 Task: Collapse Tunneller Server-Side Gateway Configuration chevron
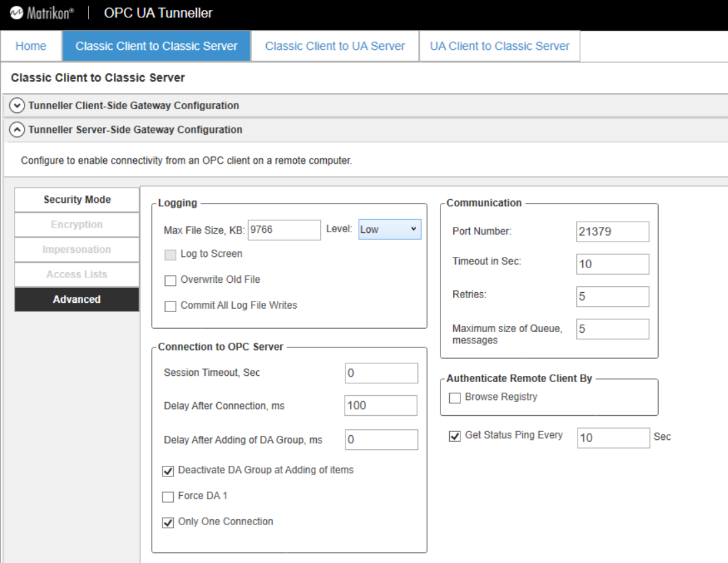(x=17, y=130)
